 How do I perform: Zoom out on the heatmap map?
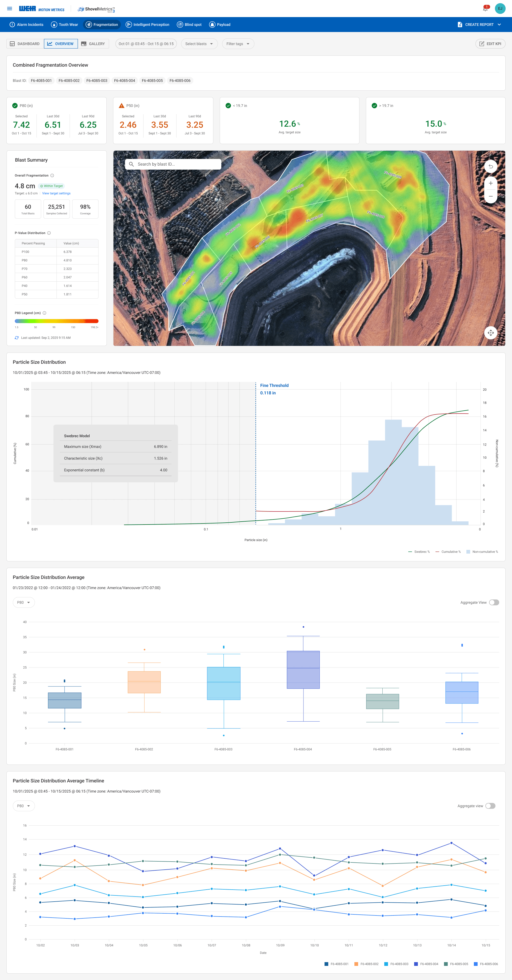[x=491, y=196]
